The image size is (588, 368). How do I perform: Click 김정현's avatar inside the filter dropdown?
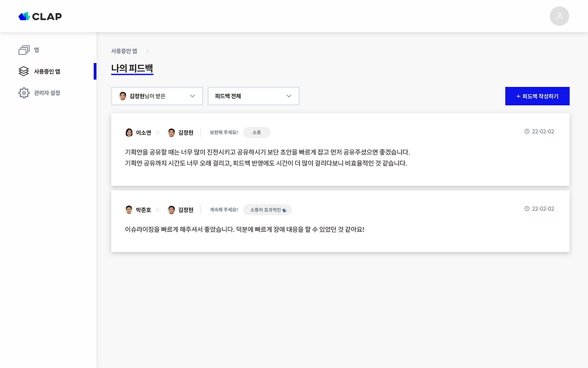tap(123, 96)
